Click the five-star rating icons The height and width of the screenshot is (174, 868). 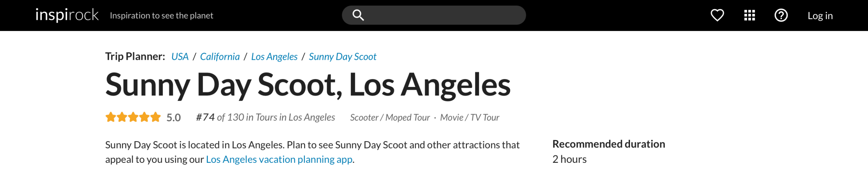tap(133, 117)
